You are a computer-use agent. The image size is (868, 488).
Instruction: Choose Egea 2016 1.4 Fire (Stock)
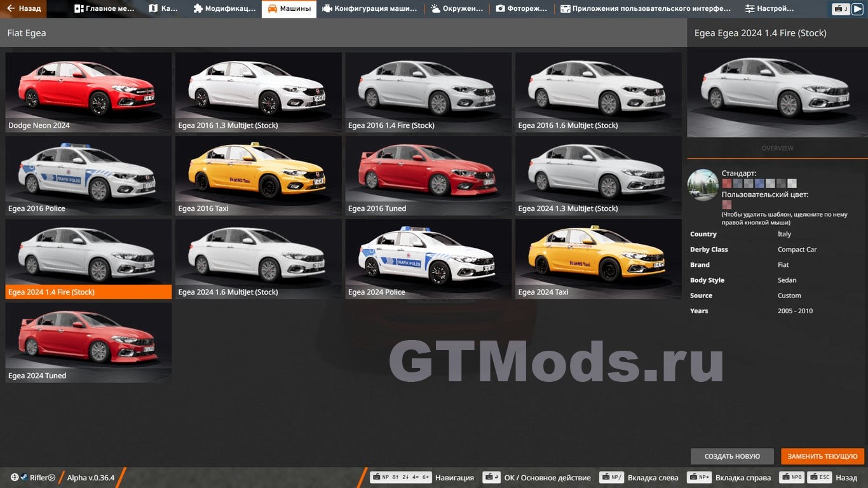[428, 92]
